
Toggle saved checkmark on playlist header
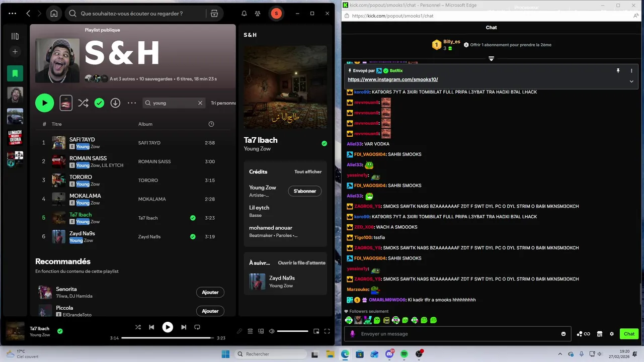tap(99, 103)
